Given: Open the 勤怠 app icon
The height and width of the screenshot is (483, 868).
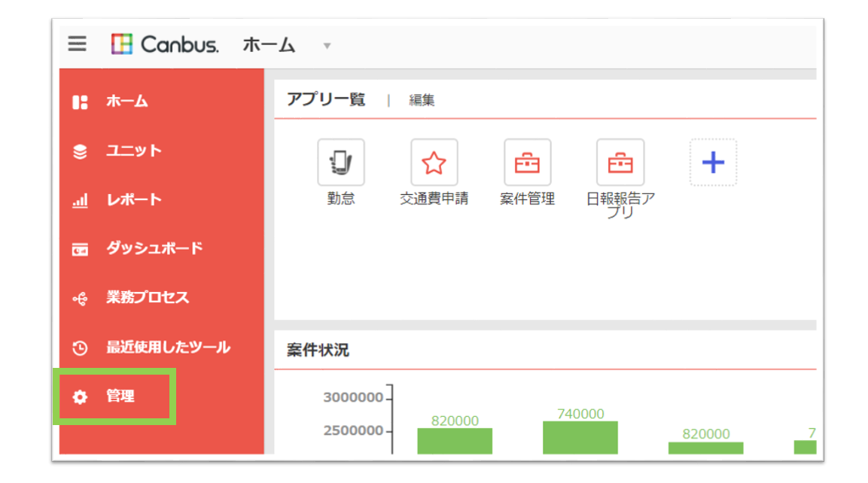Looking at the screenshot, I should 341,162.
